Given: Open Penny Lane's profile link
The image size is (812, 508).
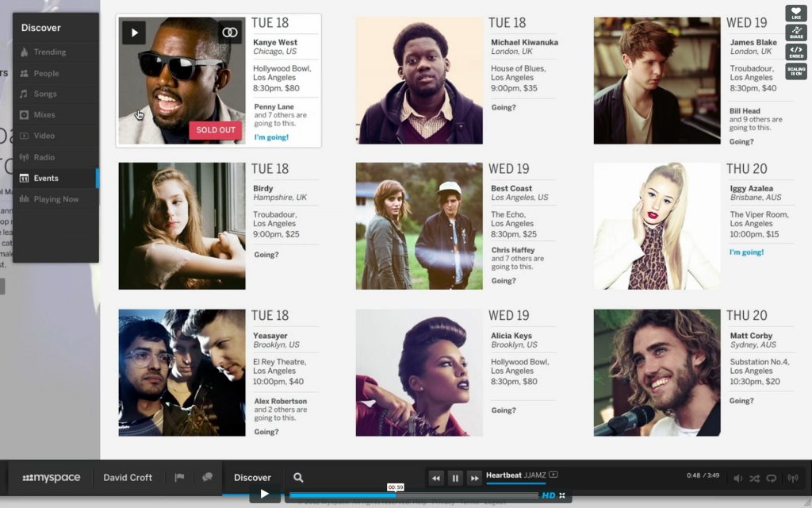Looking at the screenshot, I should point(274,107).
